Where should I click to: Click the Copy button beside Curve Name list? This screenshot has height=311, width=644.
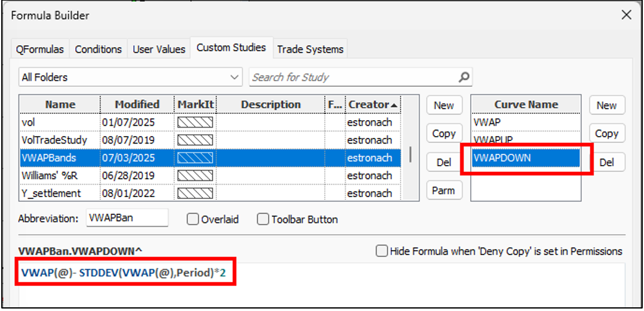(606, 134)
